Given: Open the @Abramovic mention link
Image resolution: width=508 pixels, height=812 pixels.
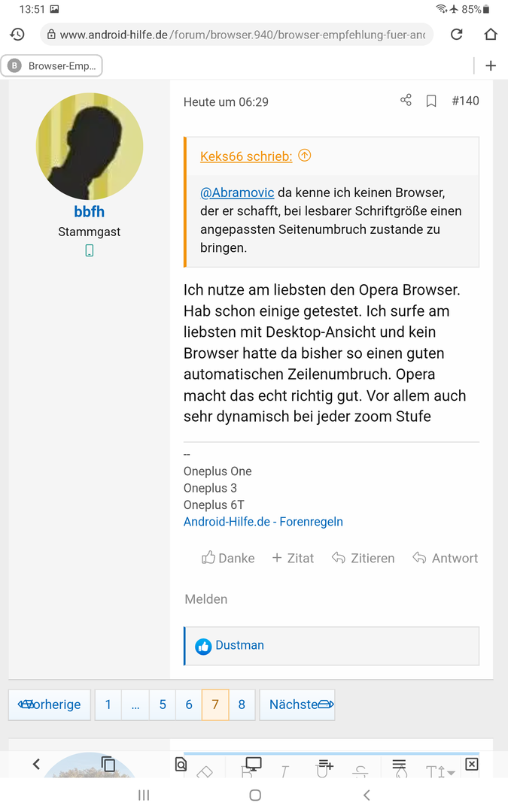Looking at the screenshot, I should (237, 192).
